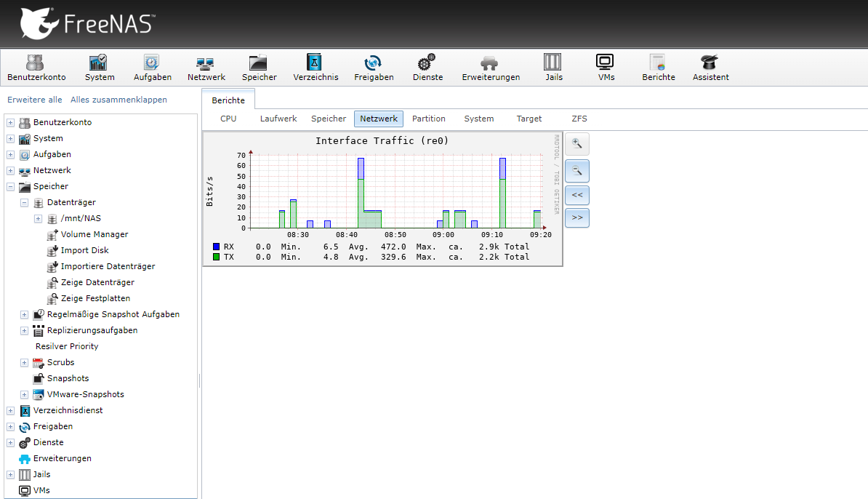868x499 pixels.
Task: Open Speicher in the top toolbar
Action: [x=259, y=68]
